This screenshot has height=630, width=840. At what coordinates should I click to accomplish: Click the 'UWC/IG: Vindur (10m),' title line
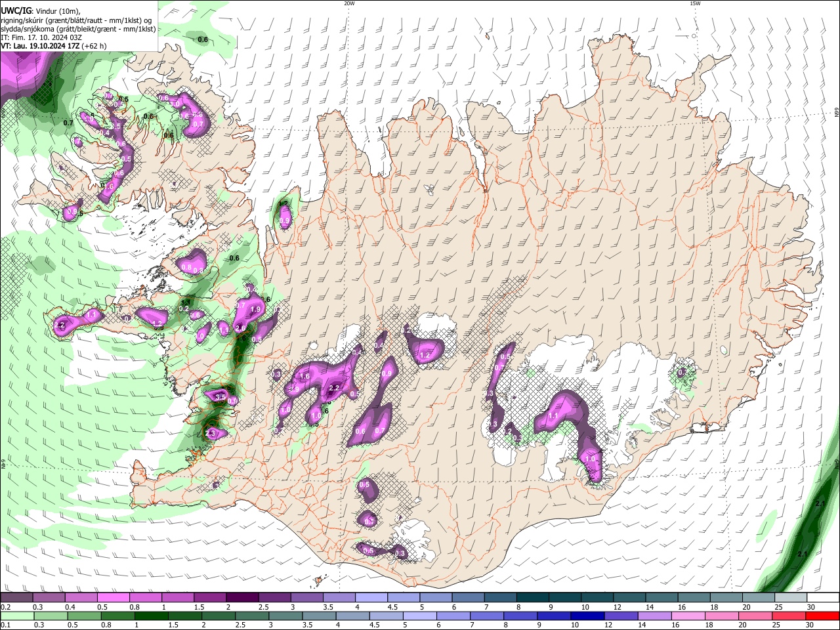pyautogui.click(x=41, y=11)
